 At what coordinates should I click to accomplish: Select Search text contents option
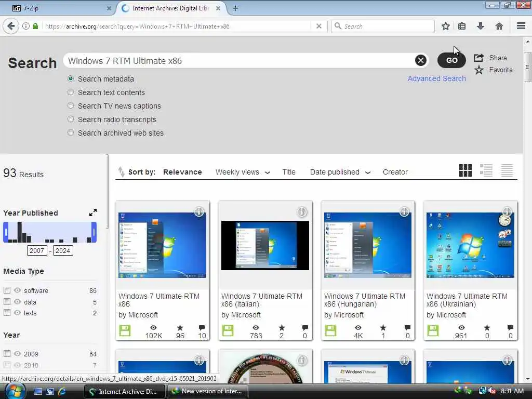(x=71, y=92)
